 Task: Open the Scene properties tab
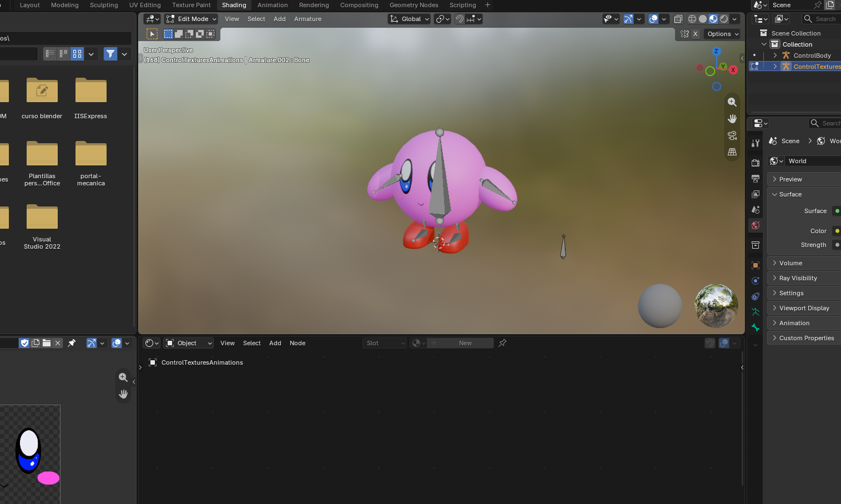(756, 209)
